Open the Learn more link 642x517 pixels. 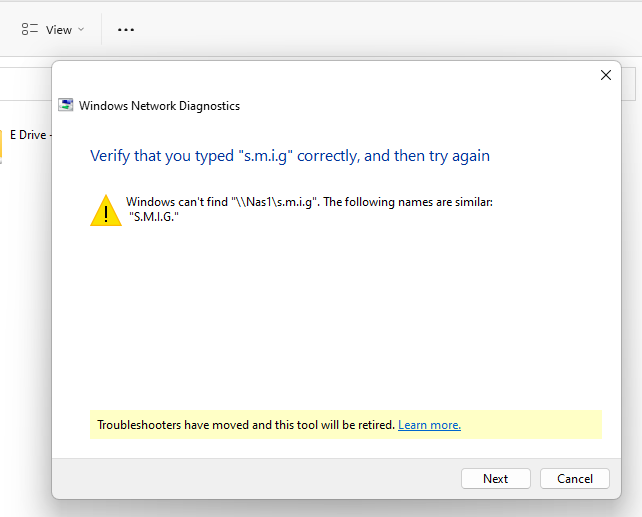(x=429, y=425)
